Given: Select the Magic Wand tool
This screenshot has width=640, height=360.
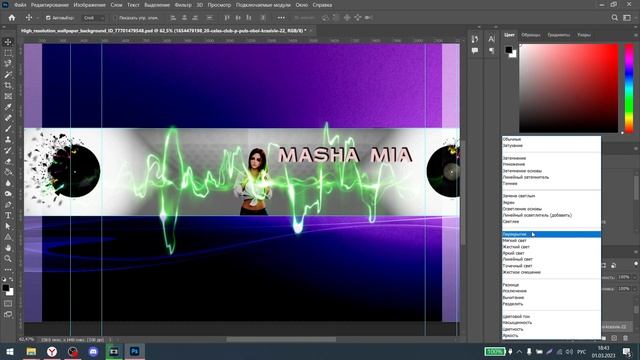Looking at the screenshot, I should [x=8, y=75].
